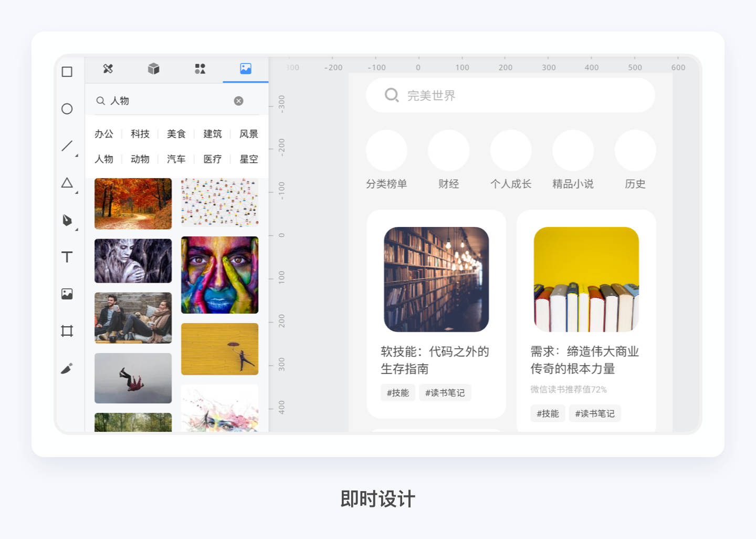Select the Ellipse tool
The image size is (756, 539).
pos(67,109)
